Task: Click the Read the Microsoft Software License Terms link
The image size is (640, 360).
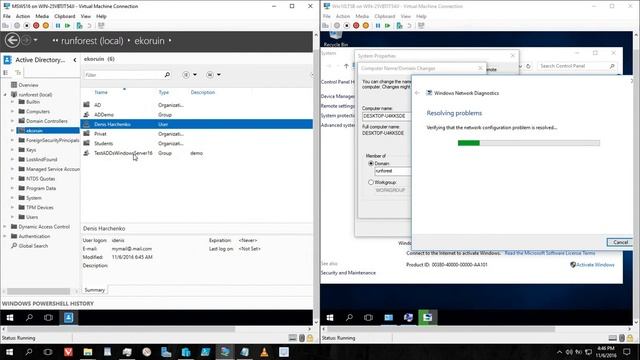Action: click(550, 253)
